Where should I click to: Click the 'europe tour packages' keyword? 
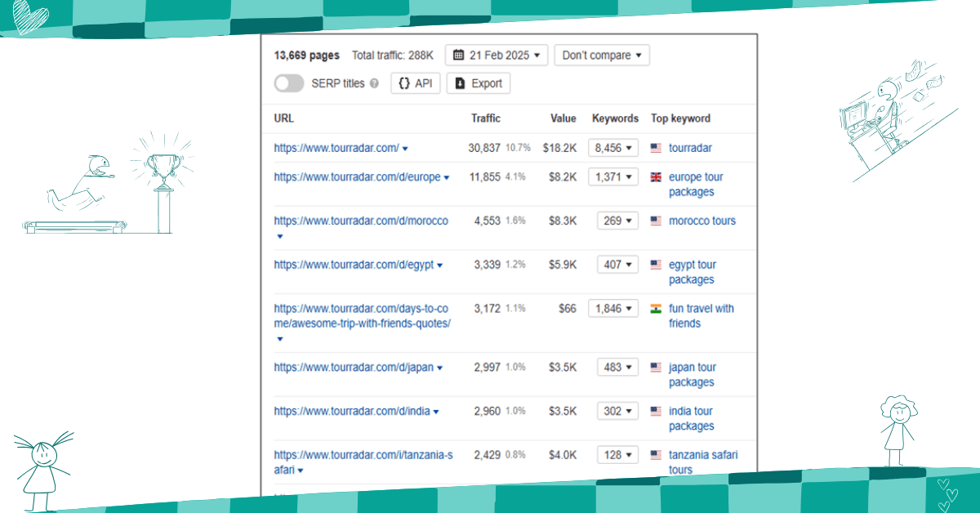696,185
